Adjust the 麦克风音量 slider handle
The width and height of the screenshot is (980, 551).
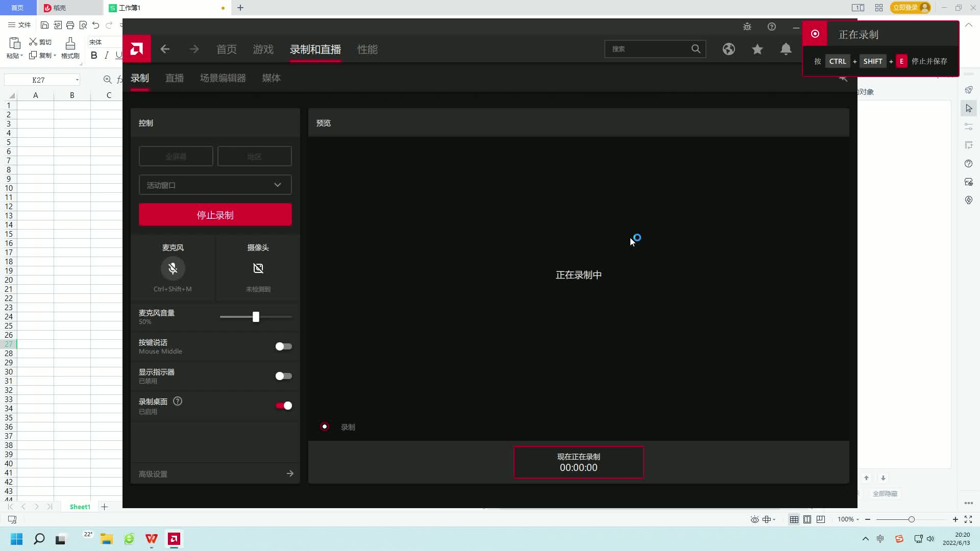coord(256,317)
